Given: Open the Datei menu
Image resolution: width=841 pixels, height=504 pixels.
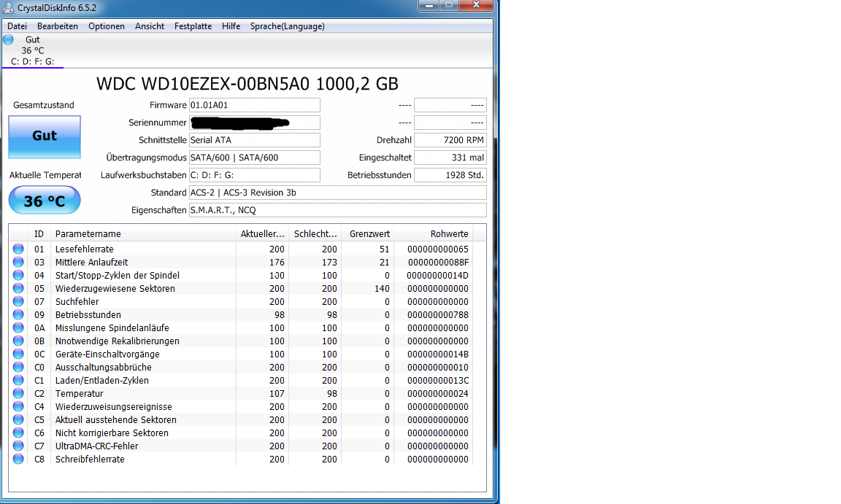Looking at the screenshot, I should [x=18, y=26].
